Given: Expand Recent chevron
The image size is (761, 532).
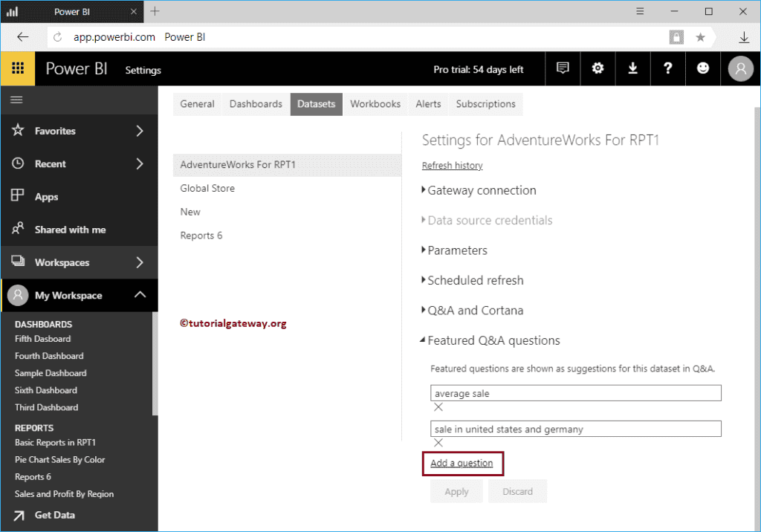Looking at the screenshot, I should click(140, 164).
